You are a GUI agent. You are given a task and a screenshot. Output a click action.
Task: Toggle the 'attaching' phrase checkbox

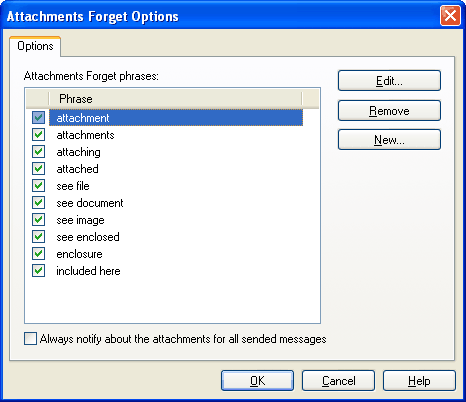pyautogui.click(x=38, y=151)
